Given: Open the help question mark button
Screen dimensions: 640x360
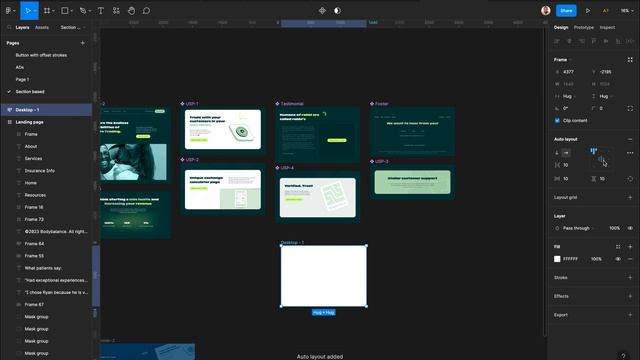Looking at the screenshot, I should [623, 356].
